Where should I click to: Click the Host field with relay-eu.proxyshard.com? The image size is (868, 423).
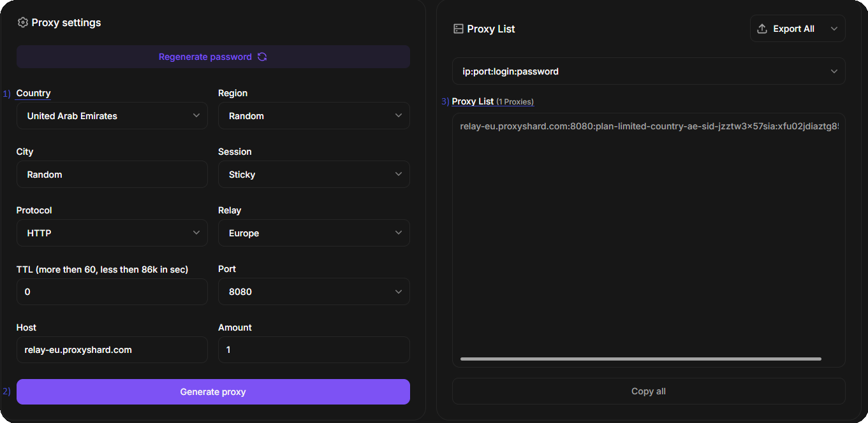point(112,350)
